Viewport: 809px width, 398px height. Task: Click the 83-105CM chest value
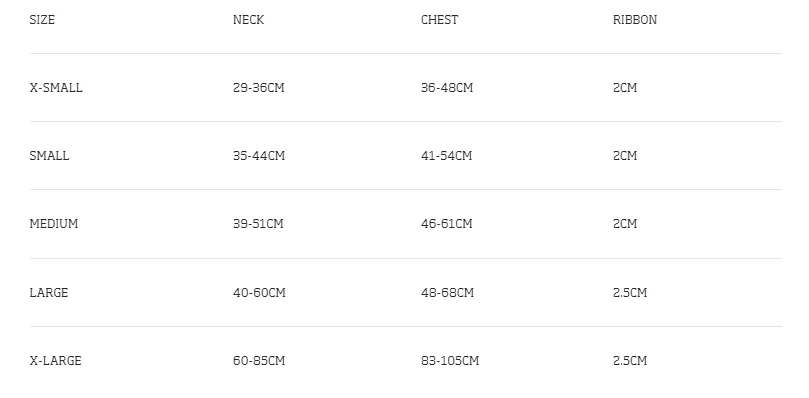(450, 361)
